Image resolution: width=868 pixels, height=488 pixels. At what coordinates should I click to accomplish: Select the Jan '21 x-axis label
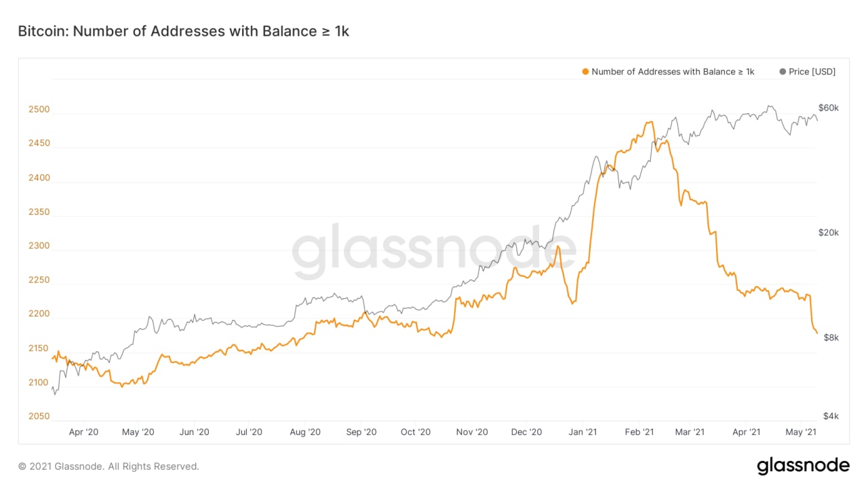click(x=583, y=432)
